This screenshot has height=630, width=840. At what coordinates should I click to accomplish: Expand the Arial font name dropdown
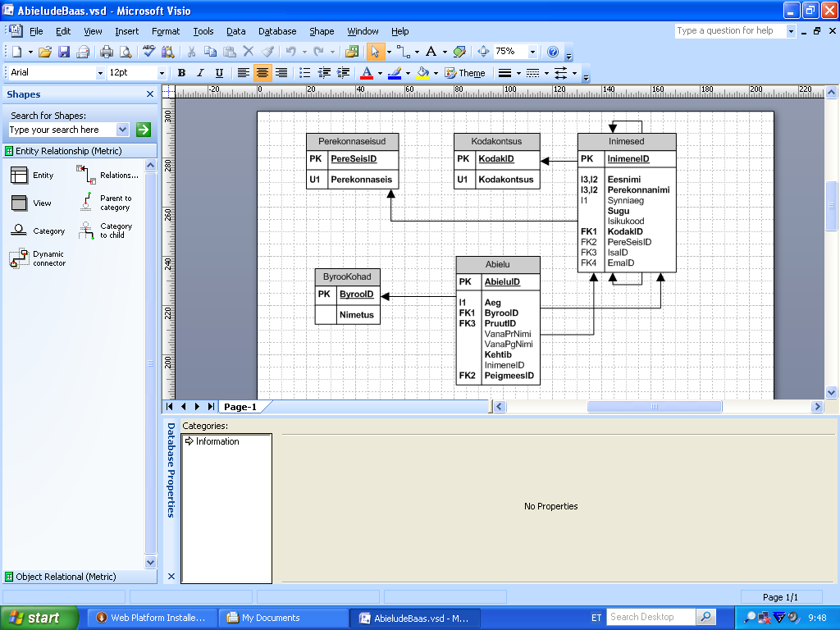(x=100, y=73)
